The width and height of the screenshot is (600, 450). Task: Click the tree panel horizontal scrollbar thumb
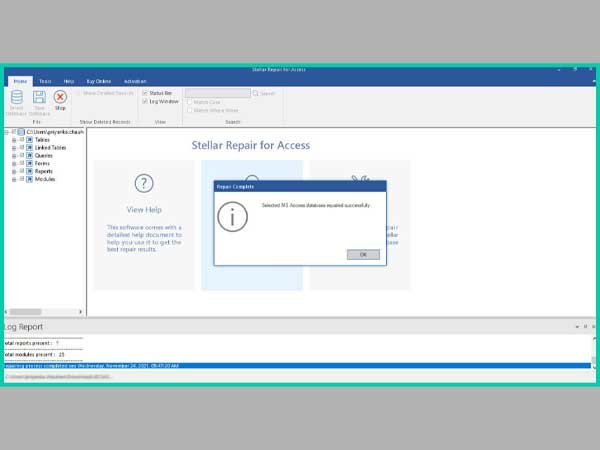click(x=25, y=312)
